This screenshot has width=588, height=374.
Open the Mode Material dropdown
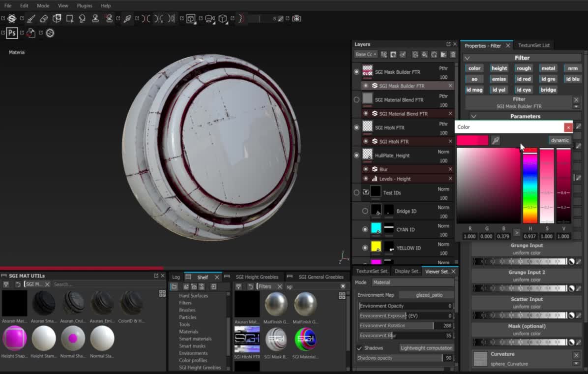coord(412,282)
